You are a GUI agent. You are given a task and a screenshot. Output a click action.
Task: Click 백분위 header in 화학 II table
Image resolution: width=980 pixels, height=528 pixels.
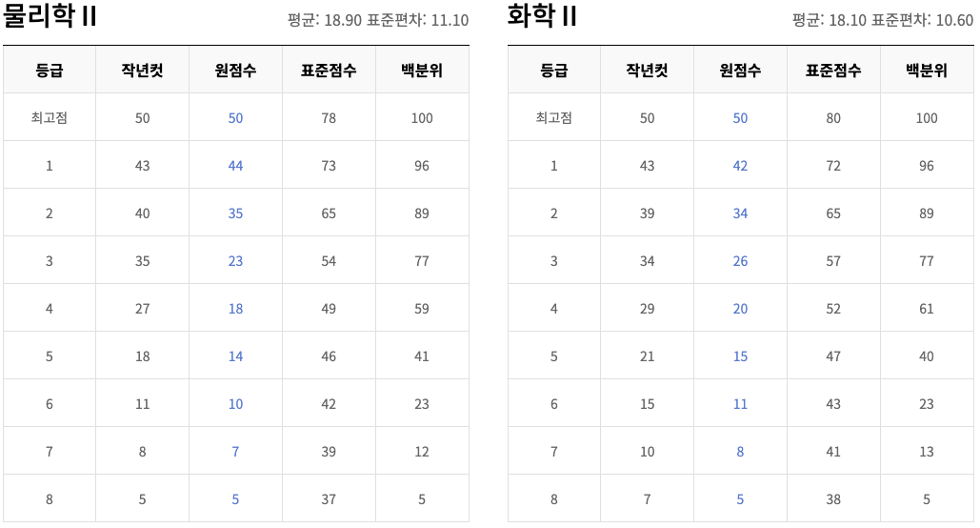click(x=927, y=70)
